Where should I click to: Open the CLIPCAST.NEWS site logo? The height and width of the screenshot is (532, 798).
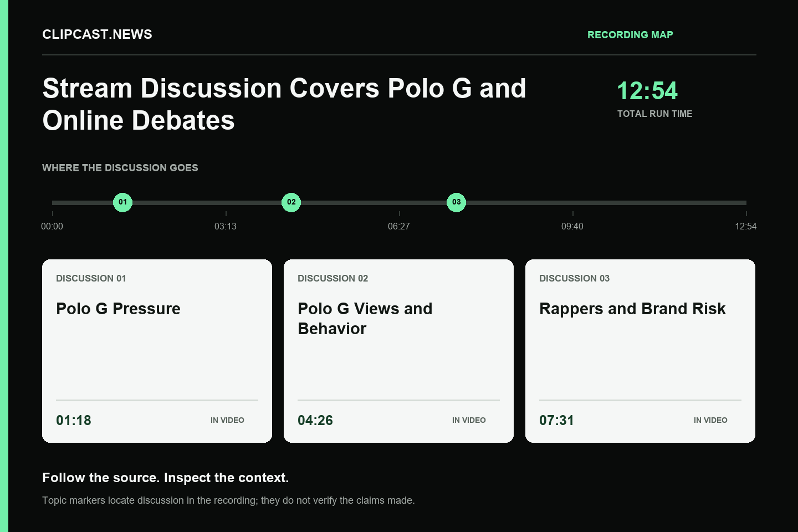coord(98,34)
